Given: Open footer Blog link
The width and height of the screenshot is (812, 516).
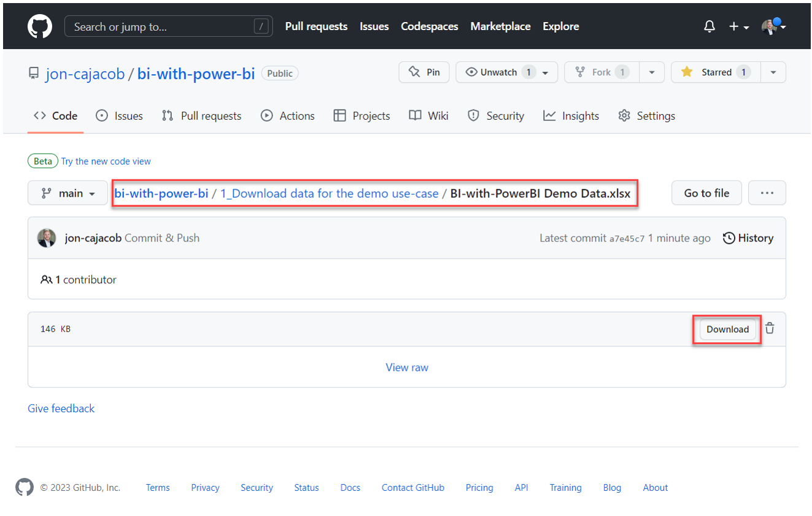Looking at the screenshot, I should (x=612, y=488).
